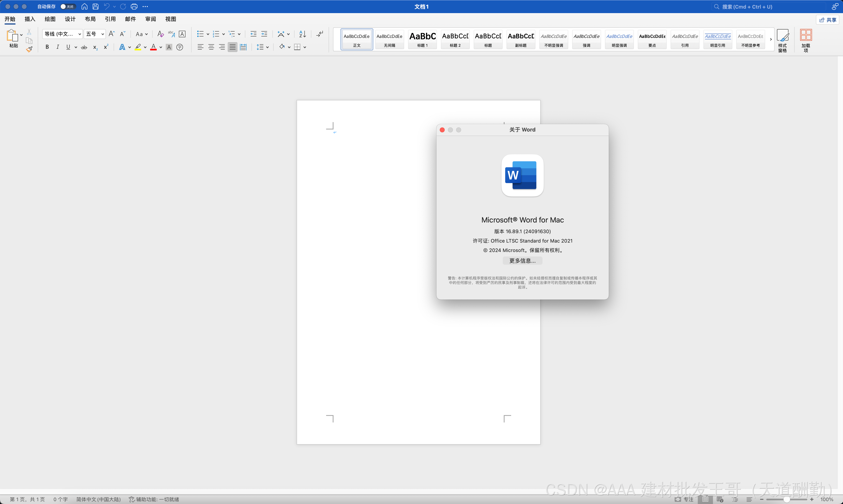Click the 更多信息... button
Viewport: 843px width, 504px height.
pyautogui.click(x=522, y=260)
